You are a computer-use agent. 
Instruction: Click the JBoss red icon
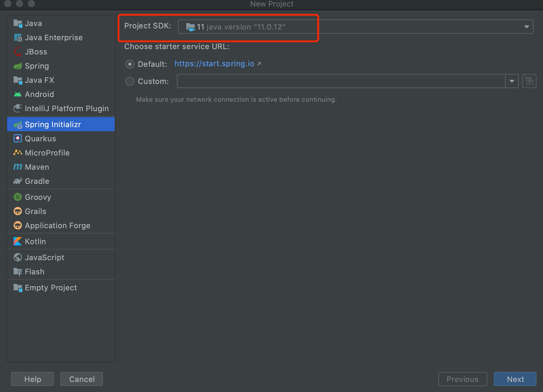[x=18, y=52]
